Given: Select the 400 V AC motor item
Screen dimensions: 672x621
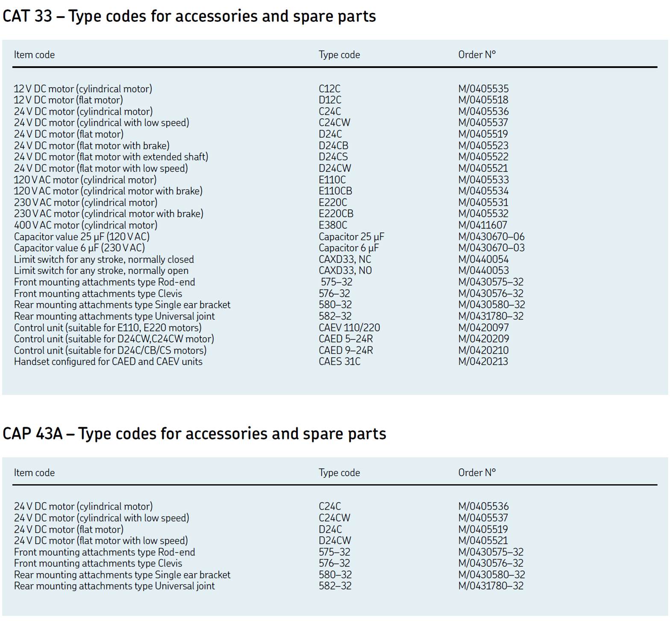Looking at the screenshot, I should coord(85,225).
